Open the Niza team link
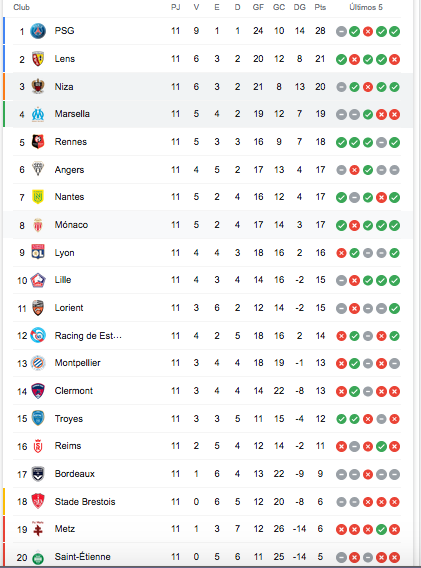The width and height of the screenshot is (421, 568). pos(64,87)
